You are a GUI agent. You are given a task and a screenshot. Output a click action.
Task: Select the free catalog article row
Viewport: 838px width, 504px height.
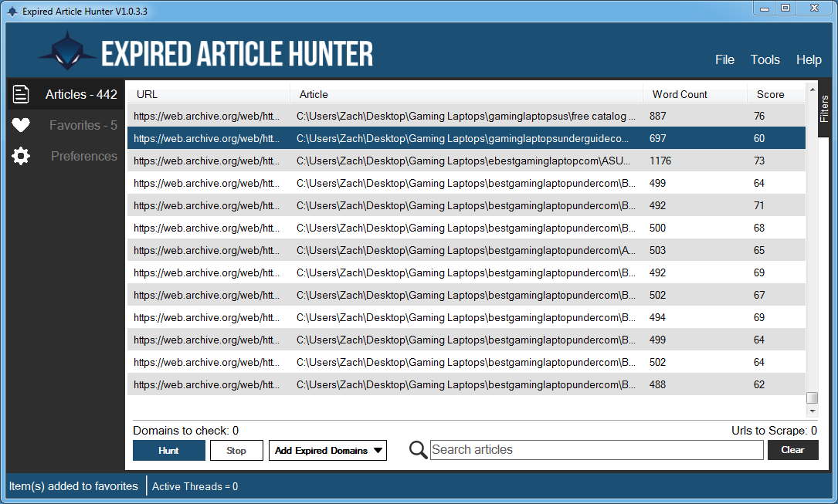[463, 116]
